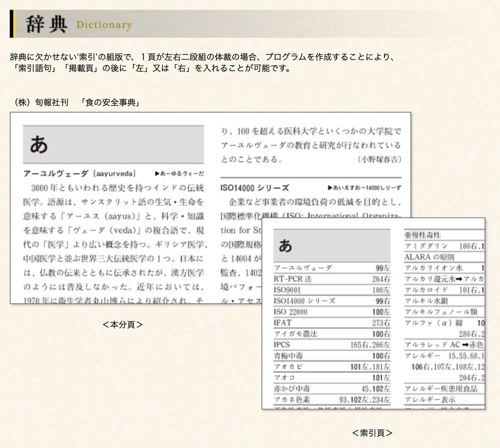Click the RT-PCR 法 index entry
Image resolution: width=500 pixels, height=448 pixels.
(x=293, y=279)
